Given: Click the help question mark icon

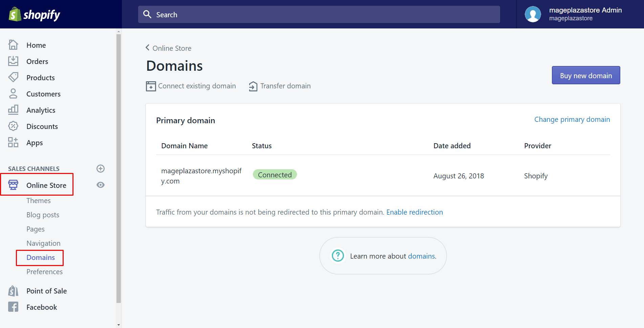Looking at the screenshot, I should click(x=338, y=256).
